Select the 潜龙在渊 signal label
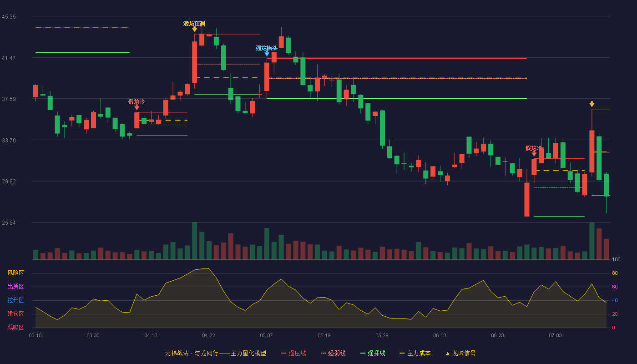The height and width of the screenshot is (364, 637). [x=194, y=24]
